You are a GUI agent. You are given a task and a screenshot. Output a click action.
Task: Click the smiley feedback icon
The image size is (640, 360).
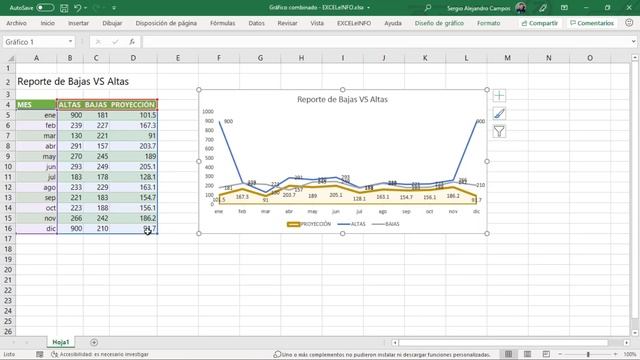629,23
